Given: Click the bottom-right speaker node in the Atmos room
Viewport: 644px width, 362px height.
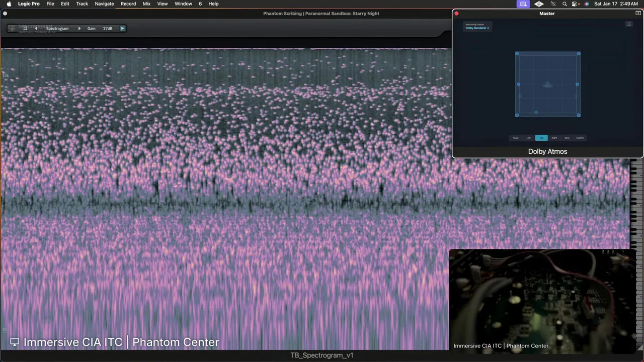Looking at the screenshot, I should point(579,115).
